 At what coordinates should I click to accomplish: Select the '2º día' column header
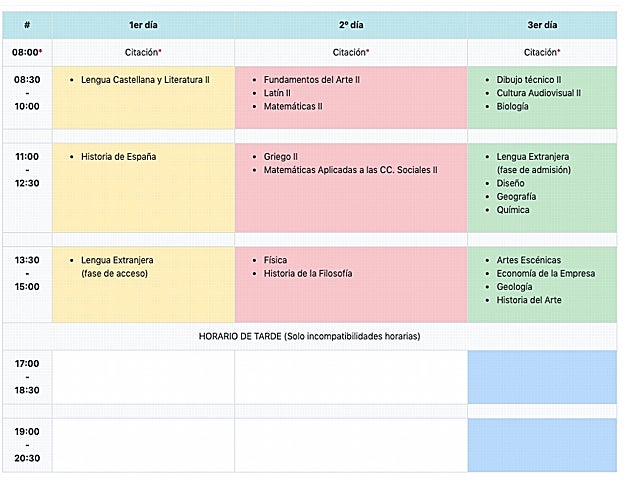[x=350, y=25]
